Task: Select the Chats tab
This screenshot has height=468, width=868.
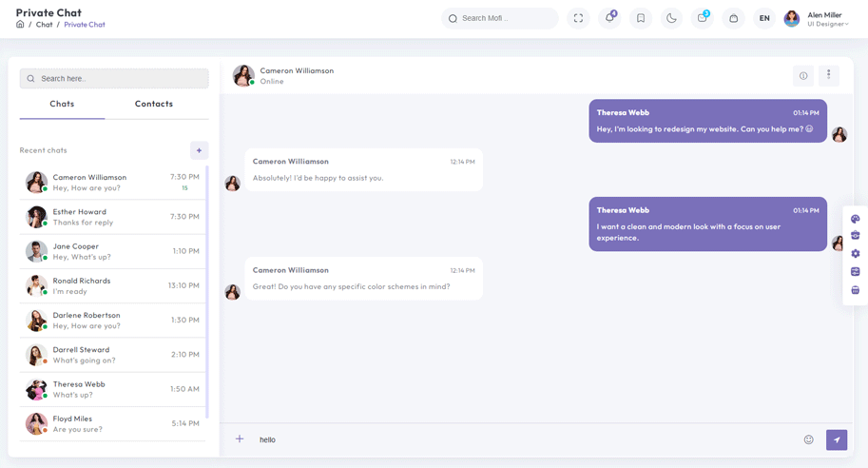Action: click(x=62, y=104)
